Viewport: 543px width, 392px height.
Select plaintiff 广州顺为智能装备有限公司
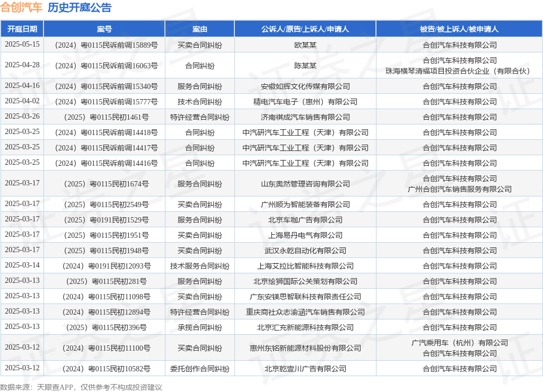click(x=305, y=204)
